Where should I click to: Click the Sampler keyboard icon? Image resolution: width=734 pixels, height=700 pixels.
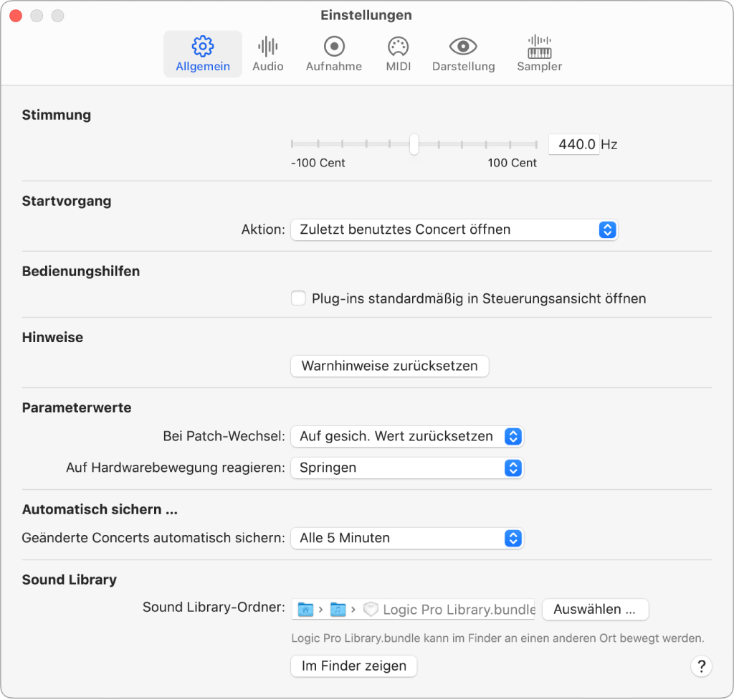[x=539, y=47]
